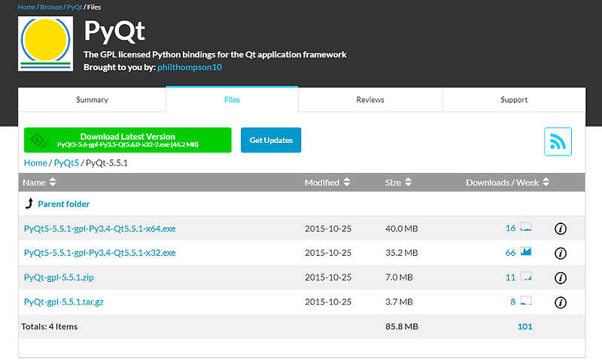Click download count 8
This screenshot has height=364, width=602.
tap(513, 302)
